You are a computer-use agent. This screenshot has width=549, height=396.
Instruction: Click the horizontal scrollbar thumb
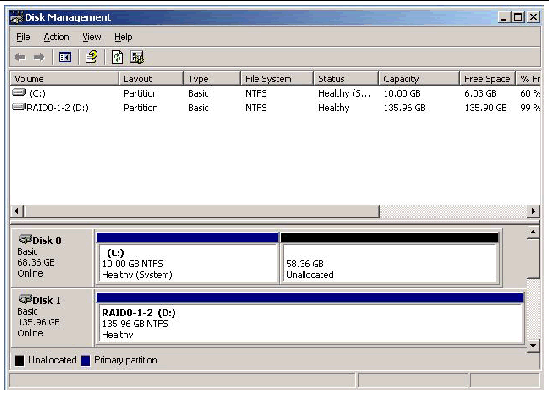point(201,211)
